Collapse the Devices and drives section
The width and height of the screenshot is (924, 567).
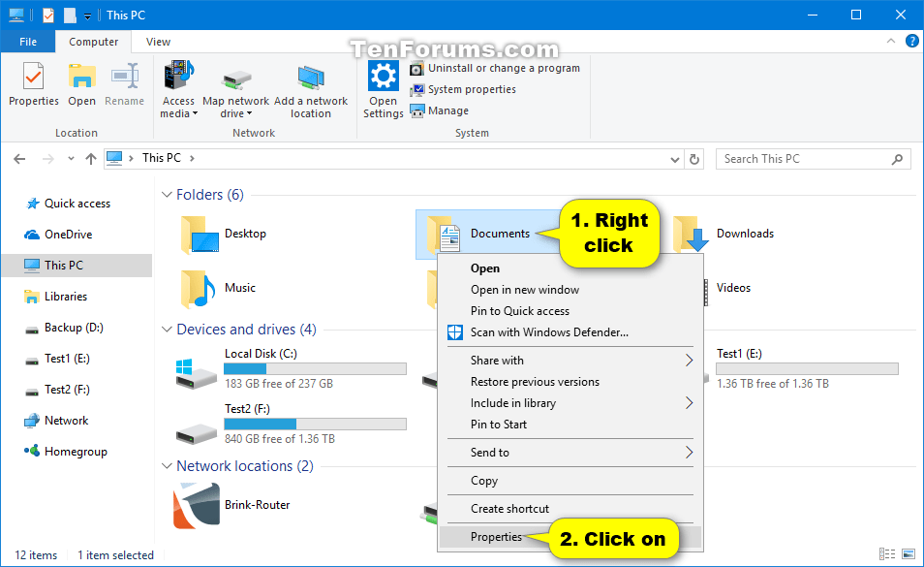[166, 330]
